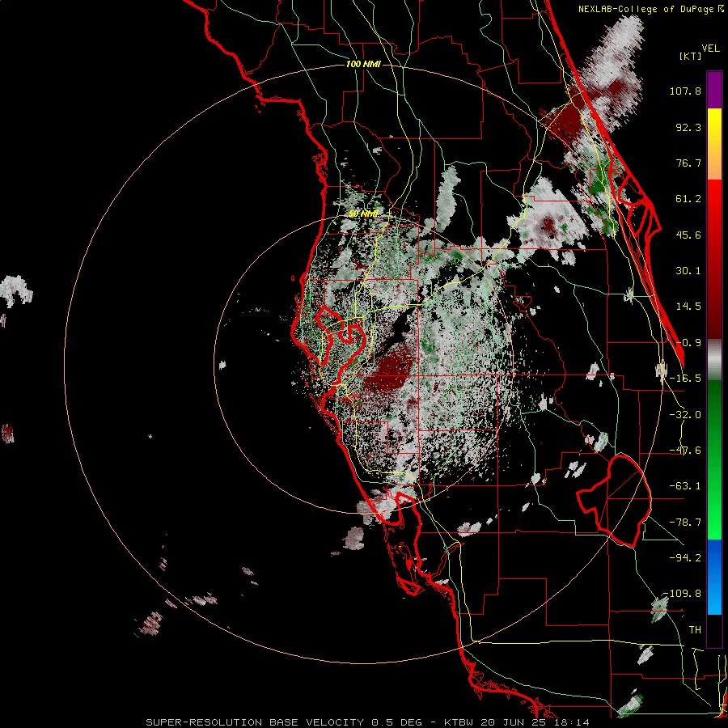
Task: Click the 100 NMI range ring label
Action: (363, 64)
